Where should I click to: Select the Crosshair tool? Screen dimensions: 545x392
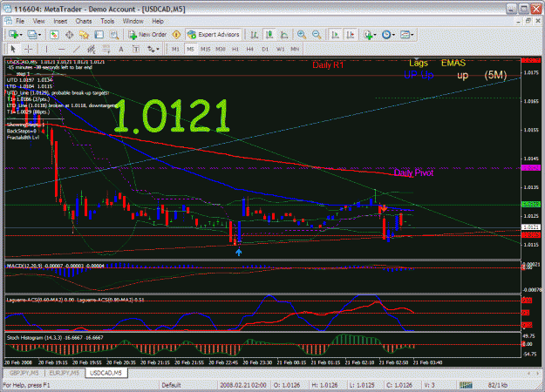pos(29,50)
